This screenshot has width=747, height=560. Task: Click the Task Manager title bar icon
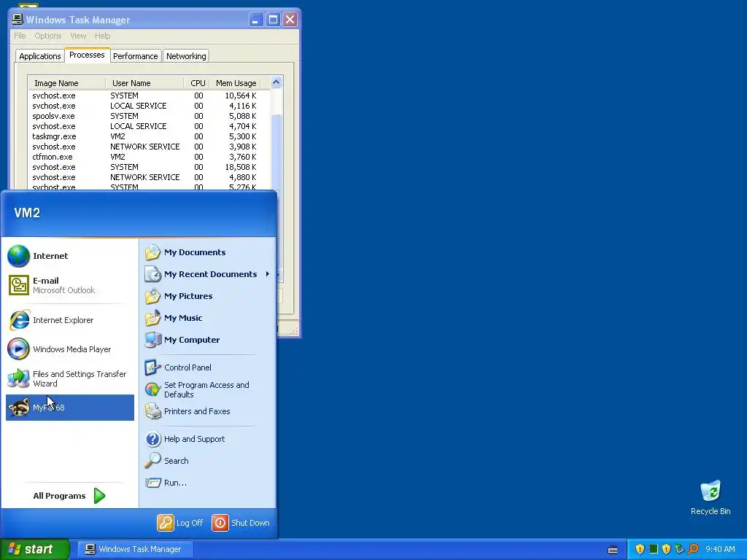(x=18, y=19)
